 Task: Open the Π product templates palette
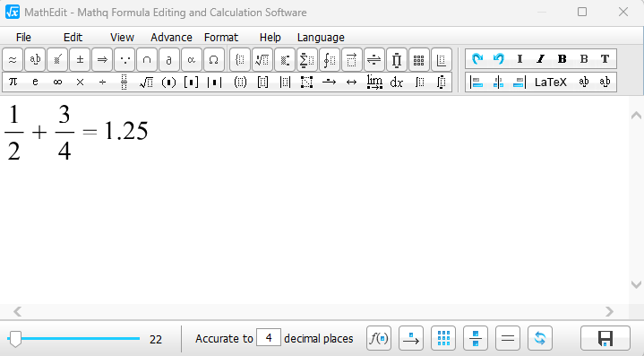tap(396, 59)
